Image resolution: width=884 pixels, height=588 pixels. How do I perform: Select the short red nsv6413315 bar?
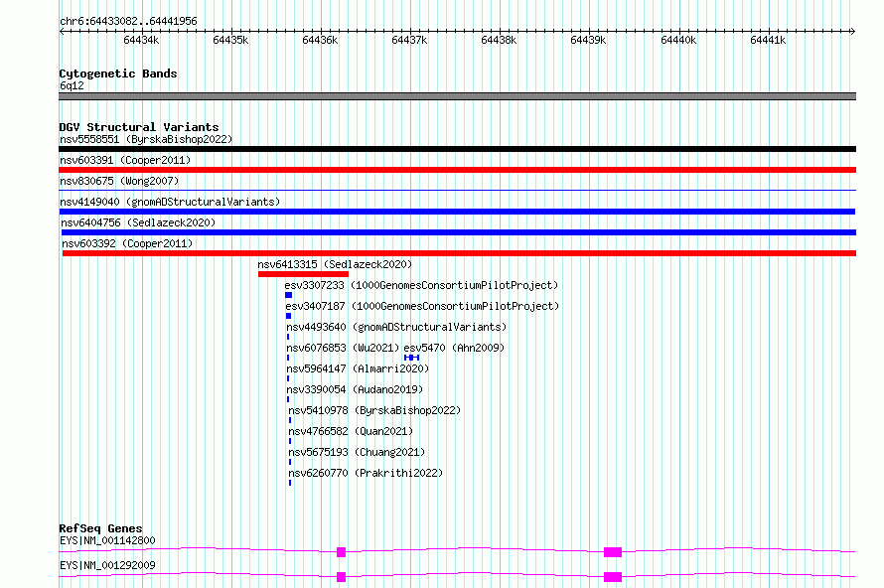click(303, 274)
